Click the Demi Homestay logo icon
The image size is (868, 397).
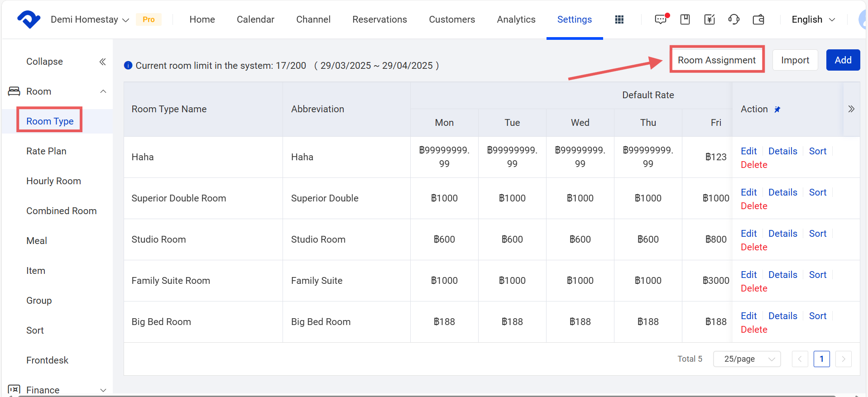(29, 19)
